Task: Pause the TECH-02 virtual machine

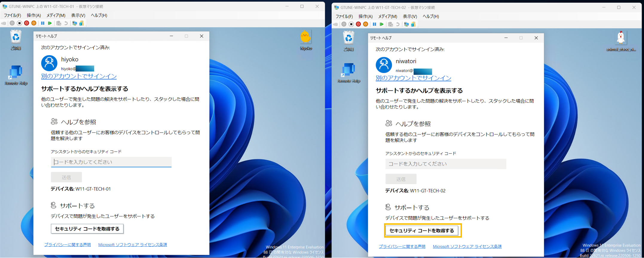Action: click(374, 24)
